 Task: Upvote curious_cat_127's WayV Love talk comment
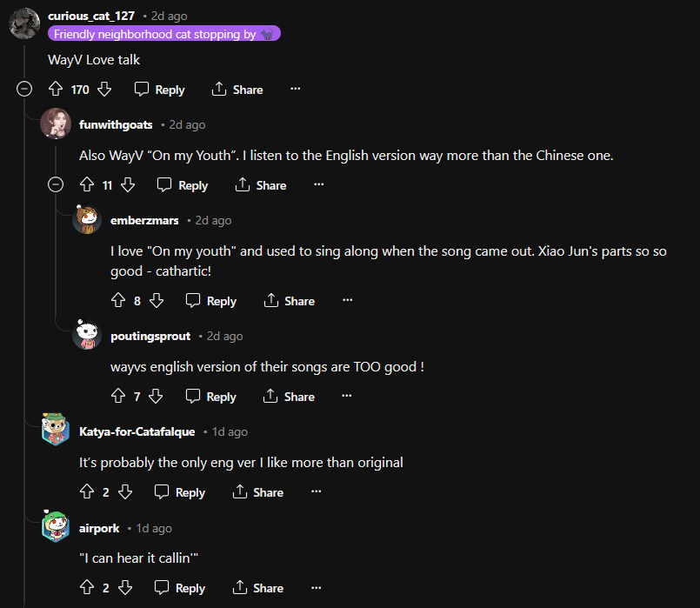(x=56, y=90)
